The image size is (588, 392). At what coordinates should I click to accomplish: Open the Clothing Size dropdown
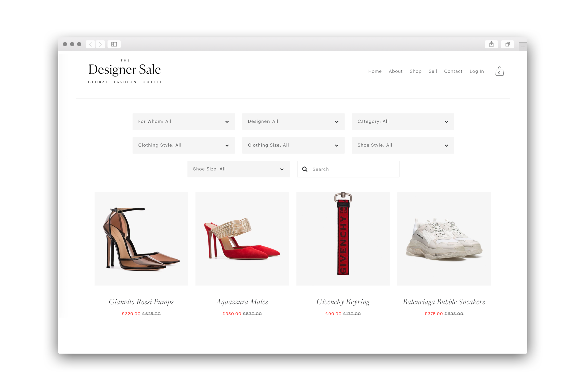[x=293, y=145]
